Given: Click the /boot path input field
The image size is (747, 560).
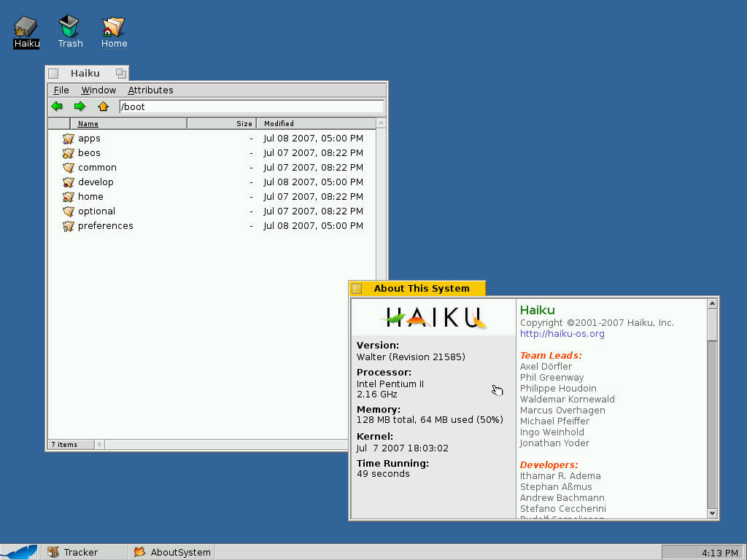Looking at the screenshot, I should tap(251, 106).
